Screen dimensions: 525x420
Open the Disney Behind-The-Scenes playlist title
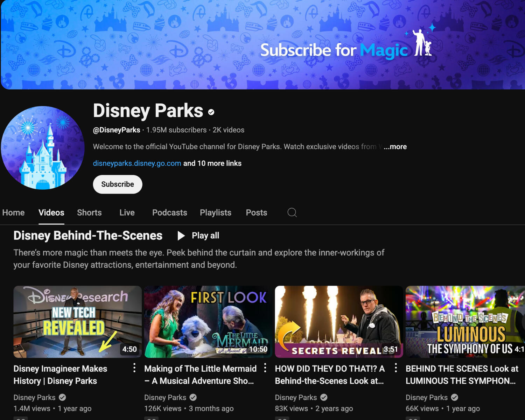(x=88, y=236)
